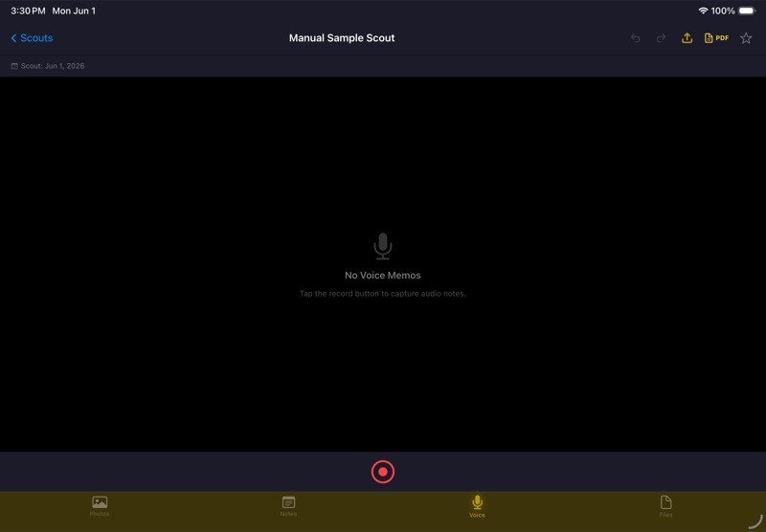Export scout as PDF

[x=716, y=38]
